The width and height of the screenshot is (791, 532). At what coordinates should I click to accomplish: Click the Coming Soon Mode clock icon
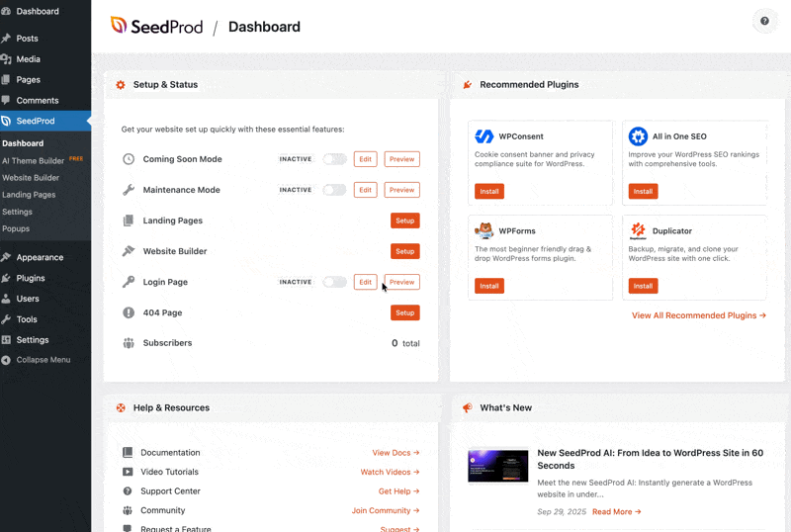129,159
